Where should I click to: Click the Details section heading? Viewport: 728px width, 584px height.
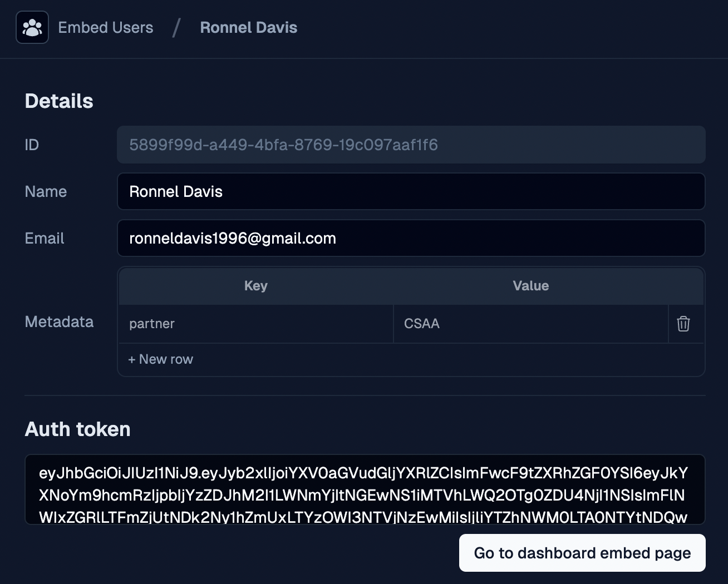click(59, 101)
